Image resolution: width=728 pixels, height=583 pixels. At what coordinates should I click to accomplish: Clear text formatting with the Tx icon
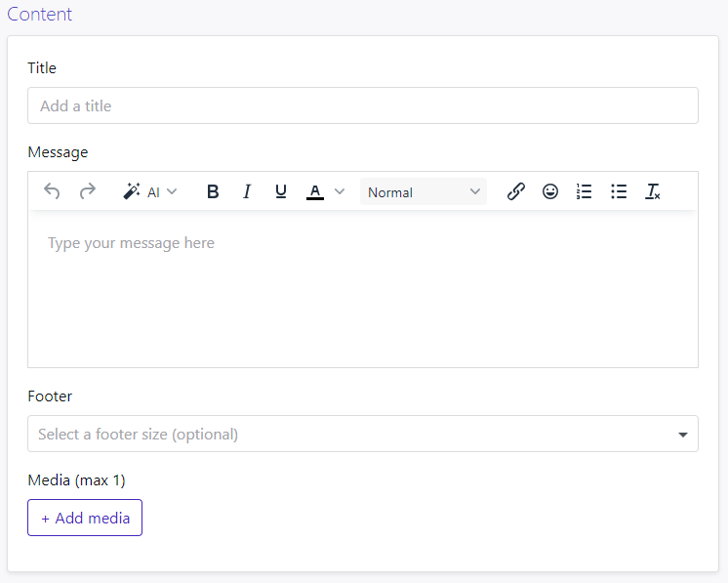coord(653,192)
